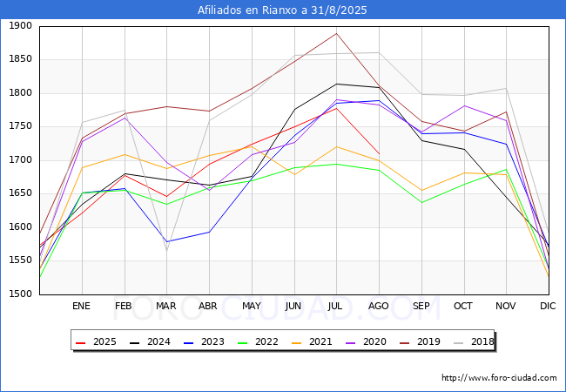Click the black 2024 legend swatch
Viewport: 566px width, 392px height.
click(x=135, y=342)
